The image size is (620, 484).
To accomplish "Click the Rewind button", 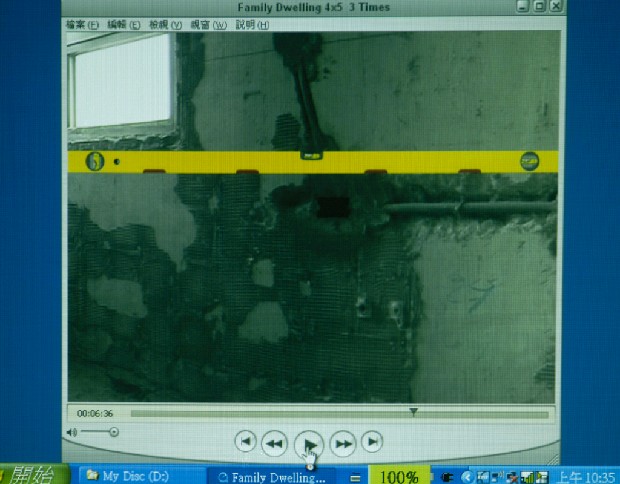I will [275, 442].
